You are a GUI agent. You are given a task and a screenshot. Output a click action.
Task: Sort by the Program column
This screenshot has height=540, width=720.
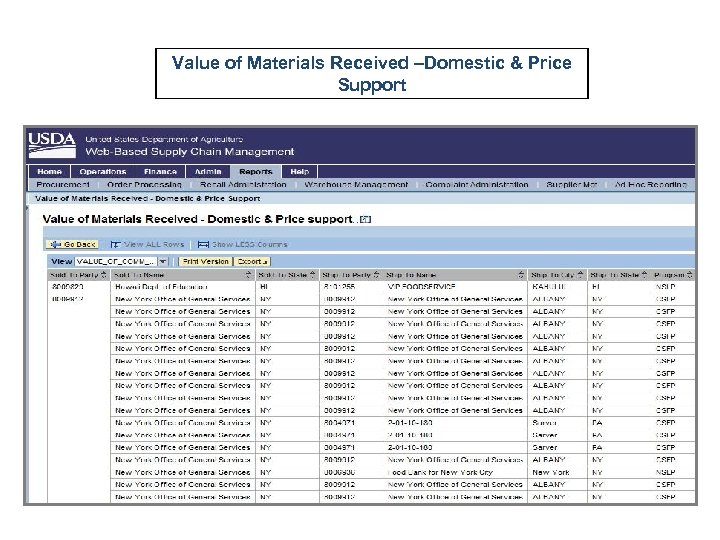click(689, 275)
